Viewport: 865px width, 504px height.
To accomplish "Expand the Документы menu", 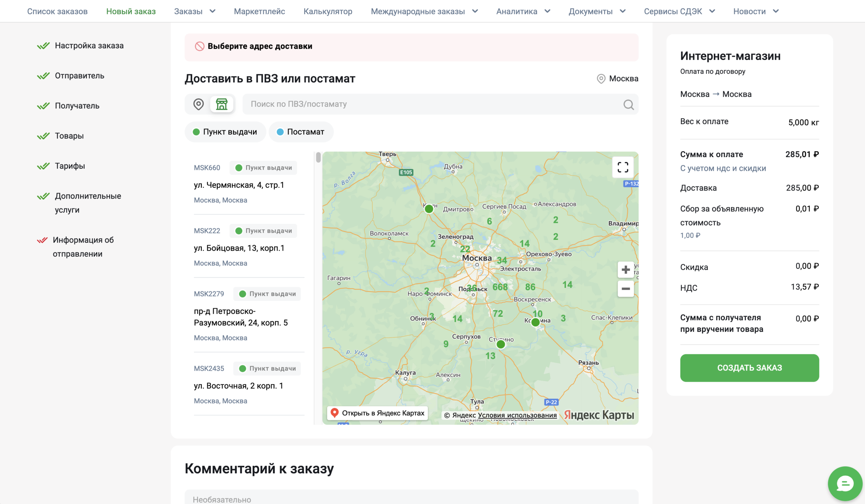I will point(597,11).
